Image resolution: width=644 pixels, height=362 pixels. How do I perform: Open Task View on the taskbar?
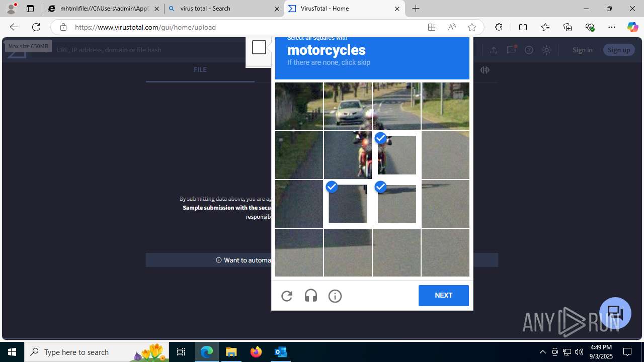(181, 352)
